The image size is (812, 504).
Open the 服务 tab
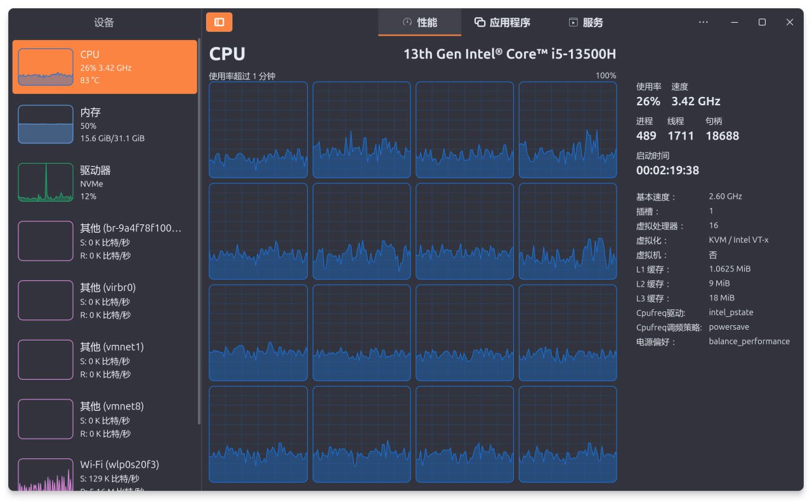pos(585,23)
